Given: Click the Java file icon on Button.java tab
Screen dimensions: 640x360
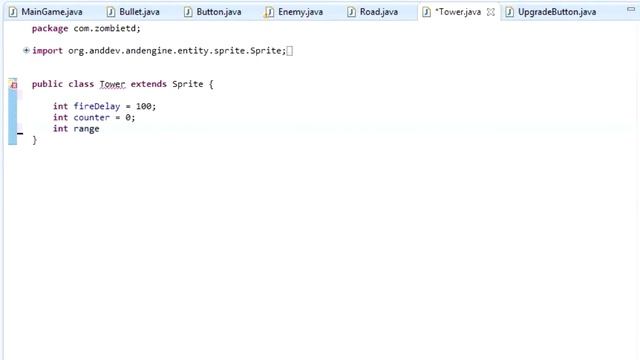Looking at the screenshot, I should point(188,12).
